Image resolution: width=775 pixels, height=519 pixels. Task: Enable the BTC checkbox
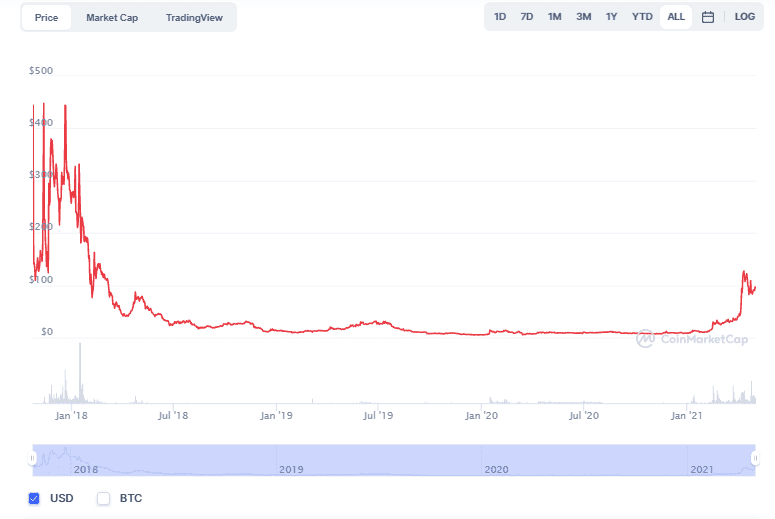pos(103,498)
